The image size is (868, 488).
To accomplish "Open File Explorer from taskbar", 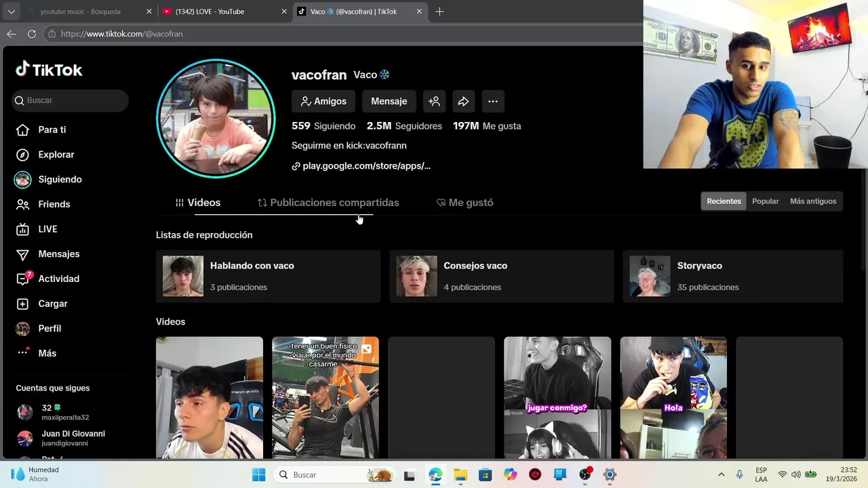I will pyautogui.click(x=460, y=474).
